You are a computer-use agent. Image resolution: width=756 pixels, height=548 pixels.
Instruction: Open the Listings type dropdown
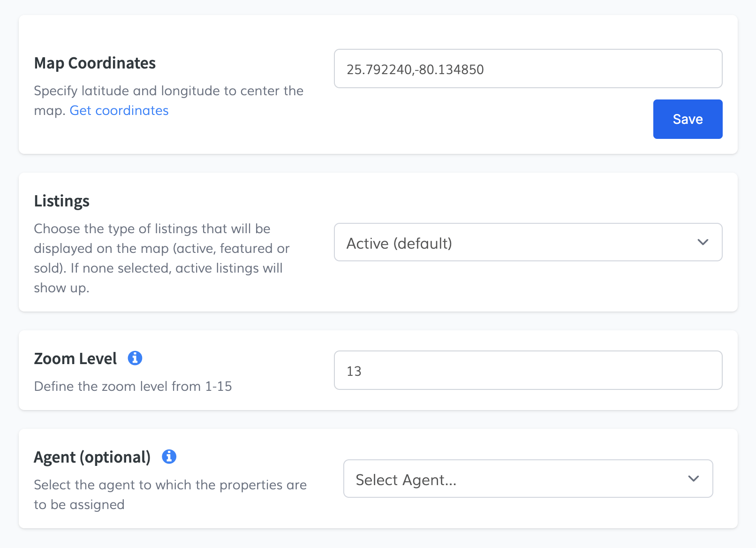tap(528, 243)
